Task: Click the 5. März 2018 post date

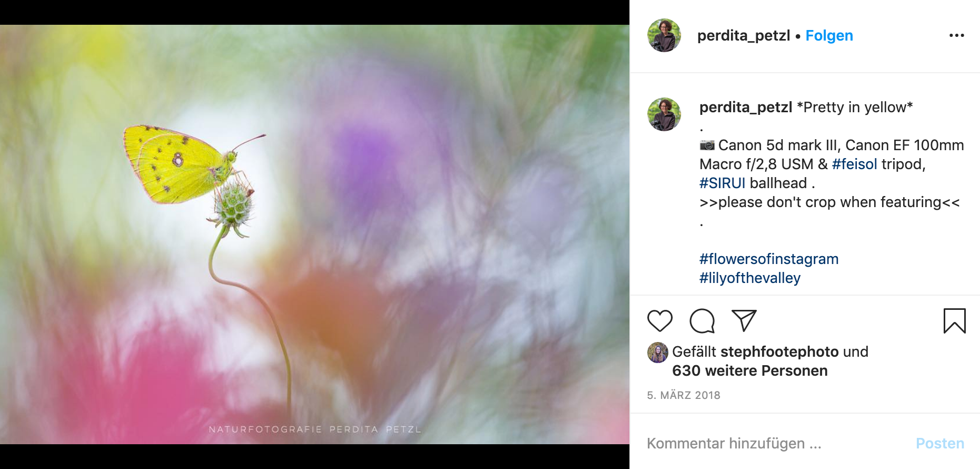Action: pos(684,395)
